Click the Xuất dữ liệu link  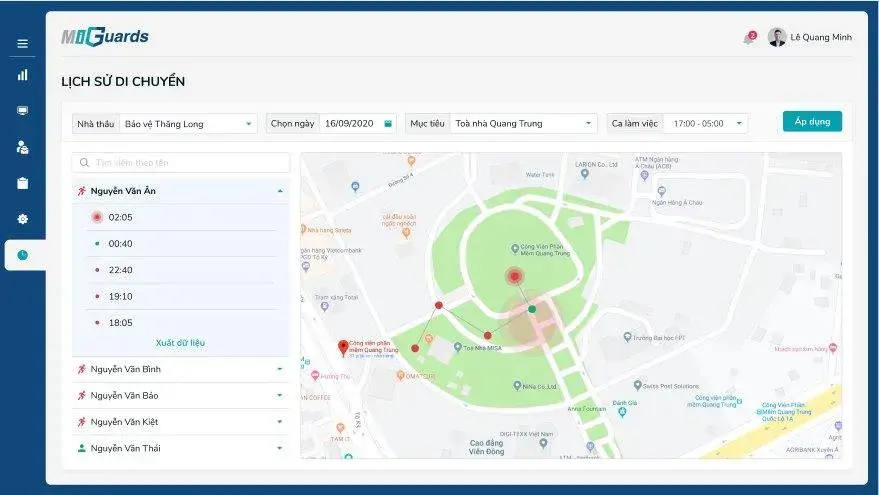181,343
